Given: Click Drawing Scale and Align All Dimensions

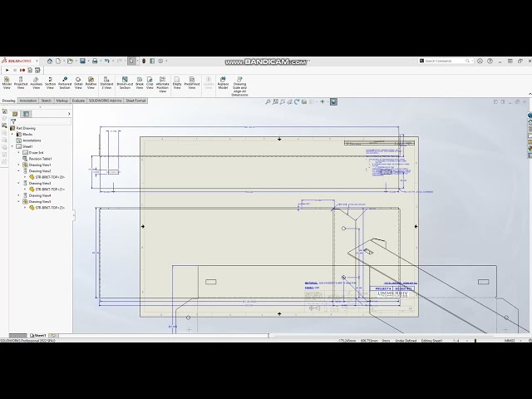Looking at the screenshot, I should point(239,86).
